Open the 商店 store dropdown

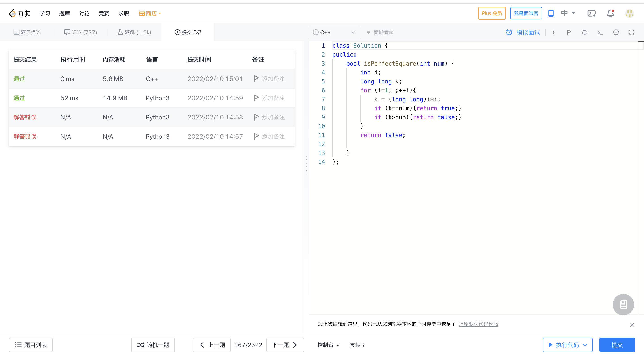pos(150,13)
